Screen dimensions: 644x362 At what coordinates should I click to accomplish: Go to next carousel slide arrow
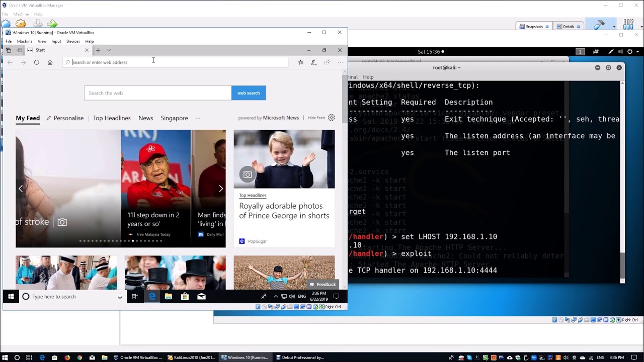pos(220,189)
